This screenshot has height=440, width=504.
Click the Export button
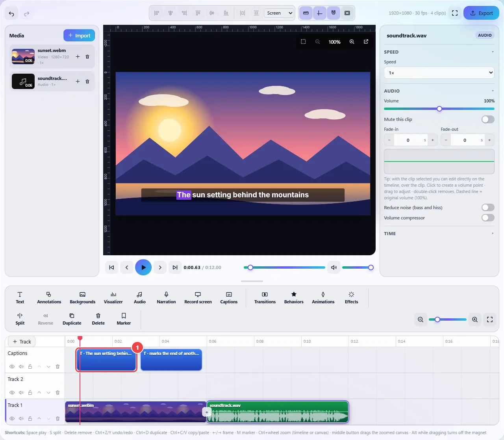481,13
